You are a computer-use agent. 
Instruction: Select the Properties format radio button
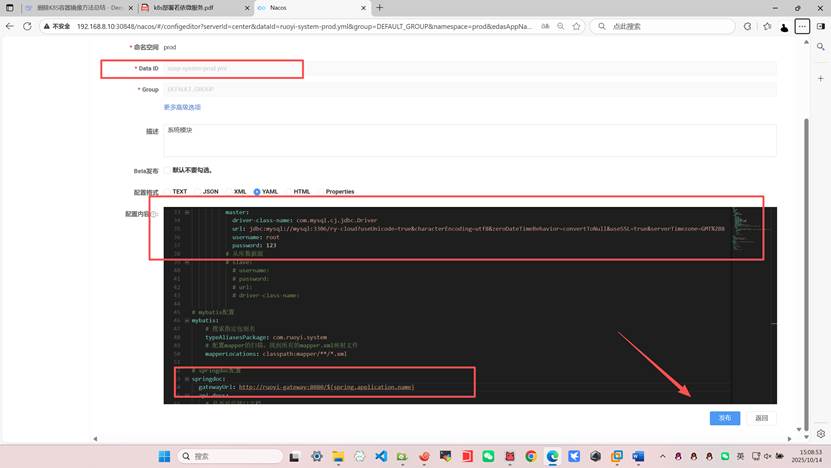[x=321, y=192]
